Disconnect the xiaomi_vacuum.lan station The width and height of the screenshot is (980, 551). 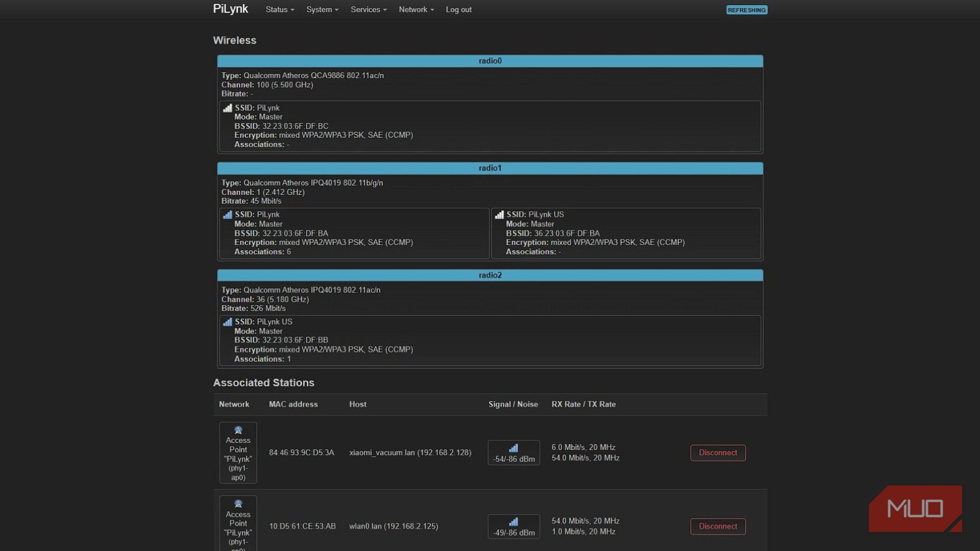click(718, 453)
